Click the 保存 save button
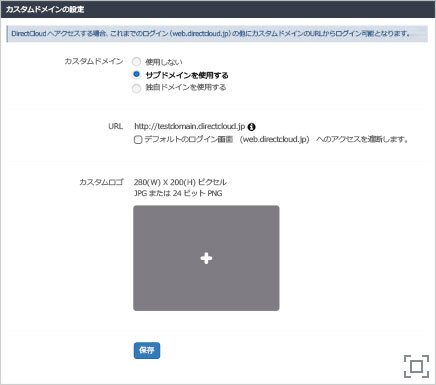 pyautogui.click(x=147, y=350)
